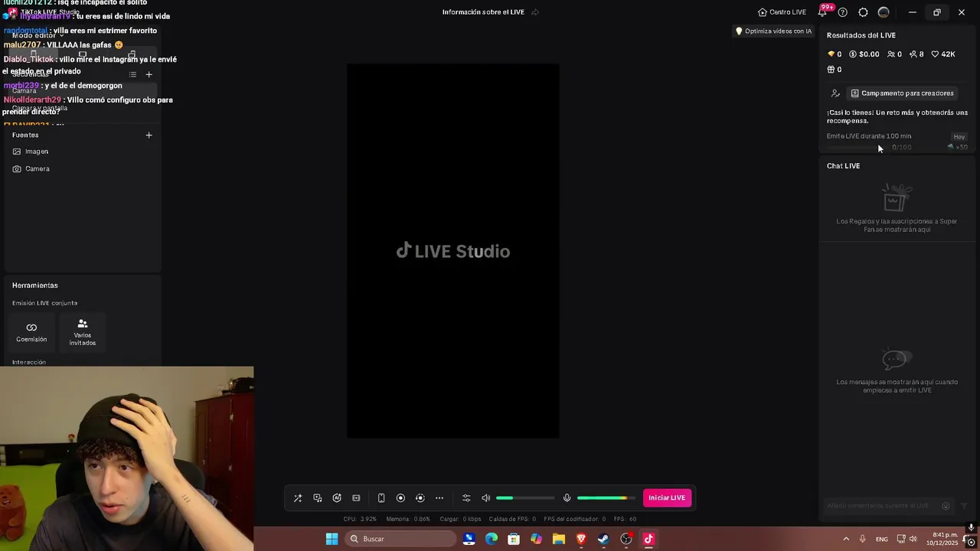Adjust the speaker volume slider

[x=525, y=498]
